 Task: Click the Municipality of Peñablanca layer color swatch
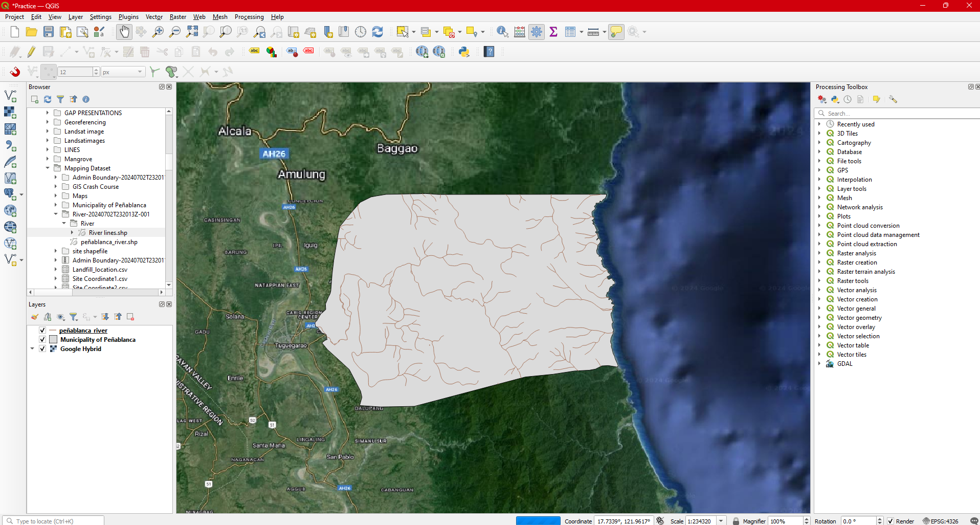pos(53,340)
